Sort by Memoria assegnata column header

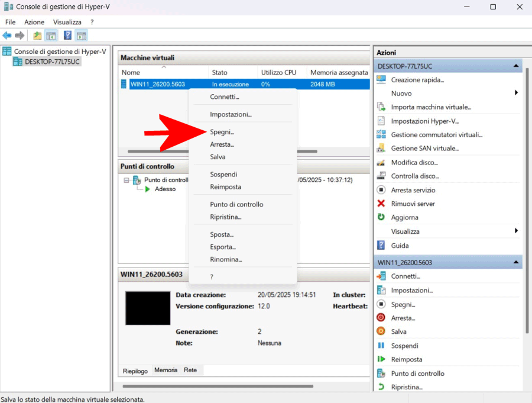[339, 72]
